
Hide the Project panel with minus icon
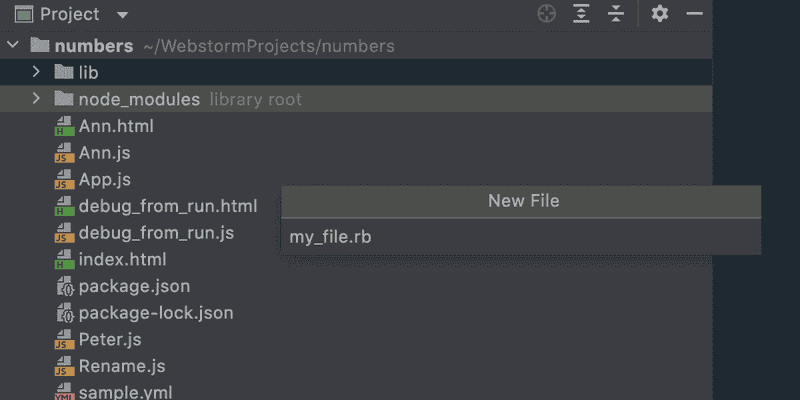click(694, 14)
